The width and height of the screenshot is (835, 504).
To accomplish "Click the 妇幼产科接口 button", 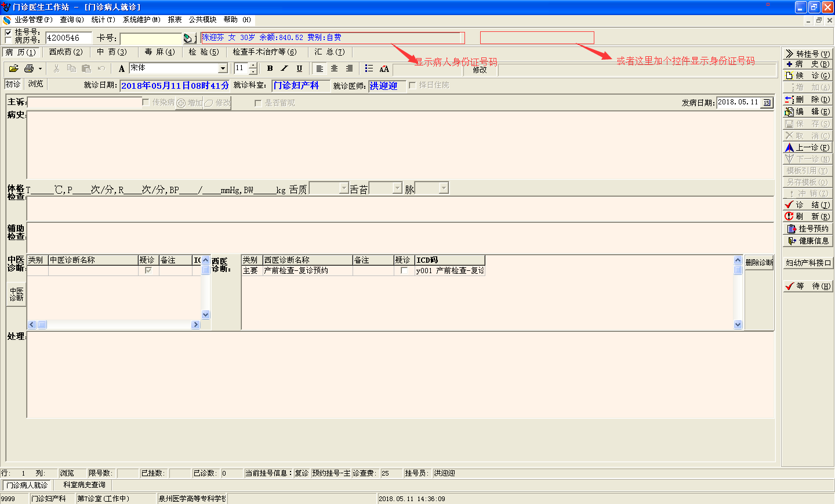I will pos(808,263).
